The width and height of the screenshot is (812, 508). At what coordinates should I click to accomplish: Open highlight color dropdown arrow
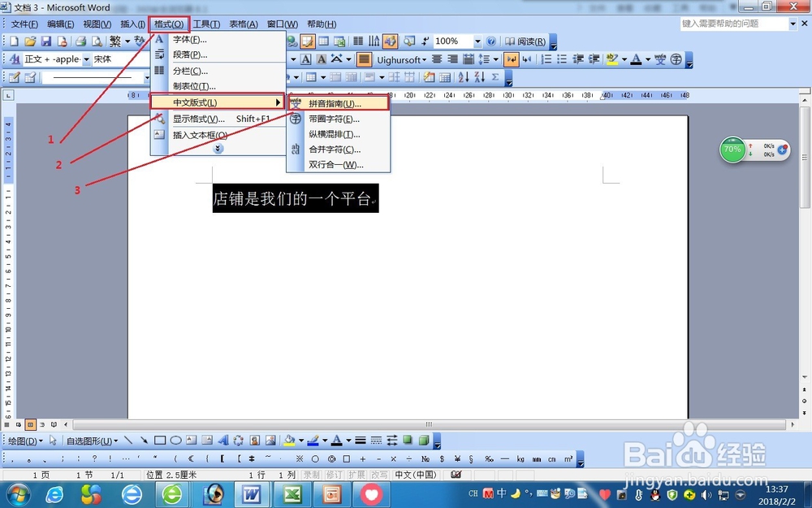point(624,59)
